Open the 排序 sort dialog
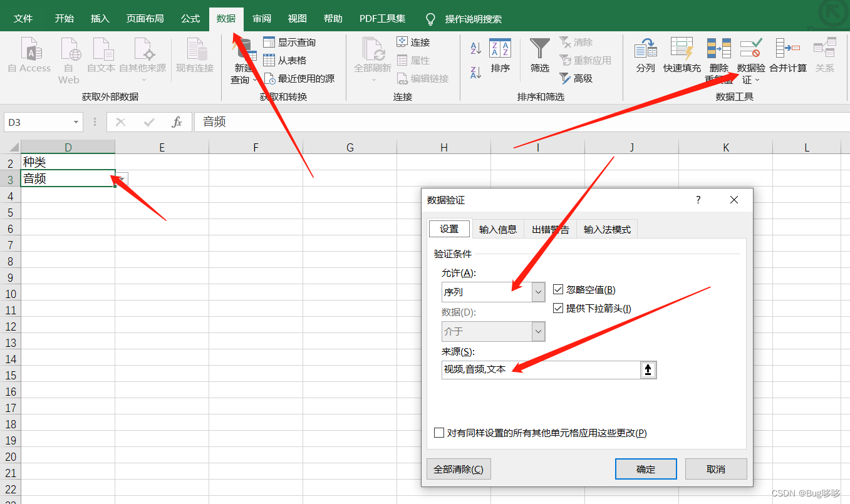This screenshot has height=504, width=850. 500,55
